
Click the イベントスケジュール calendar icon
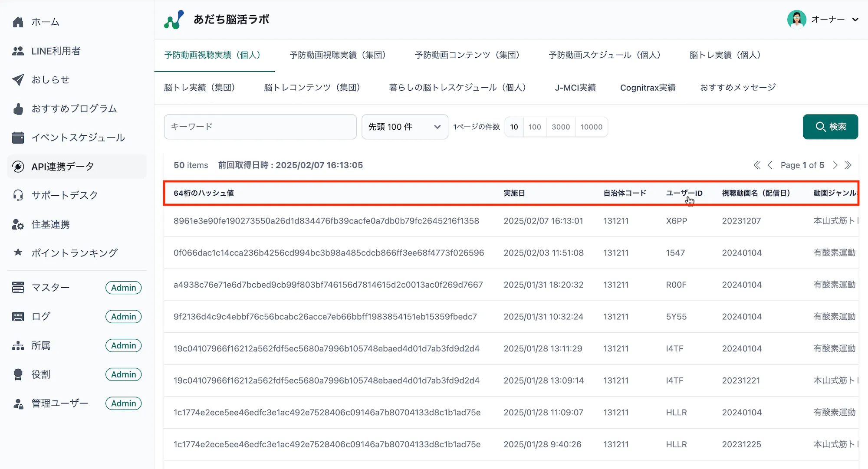coord(18,138)
